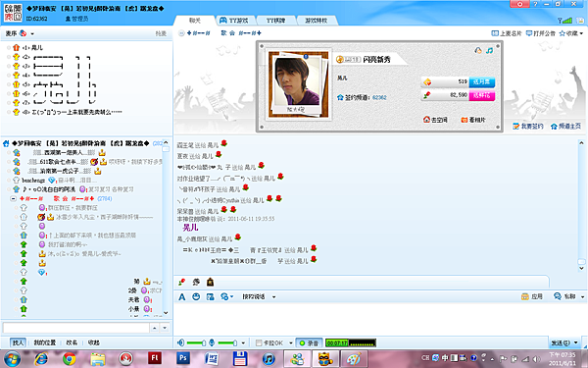Click the channel tree vertical scrollbar

[x=166, y=229]
